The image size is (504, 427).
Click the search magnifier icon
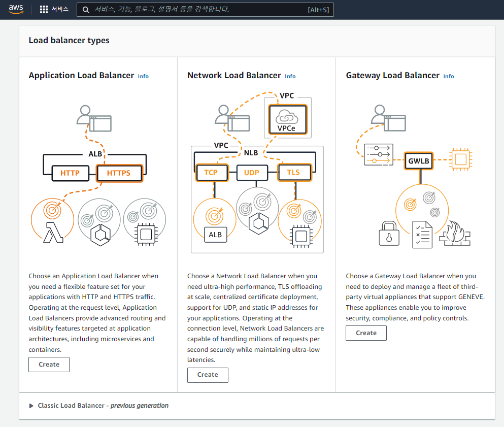click(x=85, y=10)
